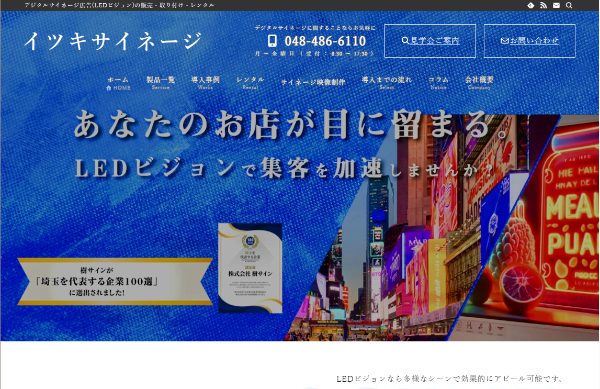Click the business hours text under phone number
Viewport: 600px width, 389px height.
[314, 54]
